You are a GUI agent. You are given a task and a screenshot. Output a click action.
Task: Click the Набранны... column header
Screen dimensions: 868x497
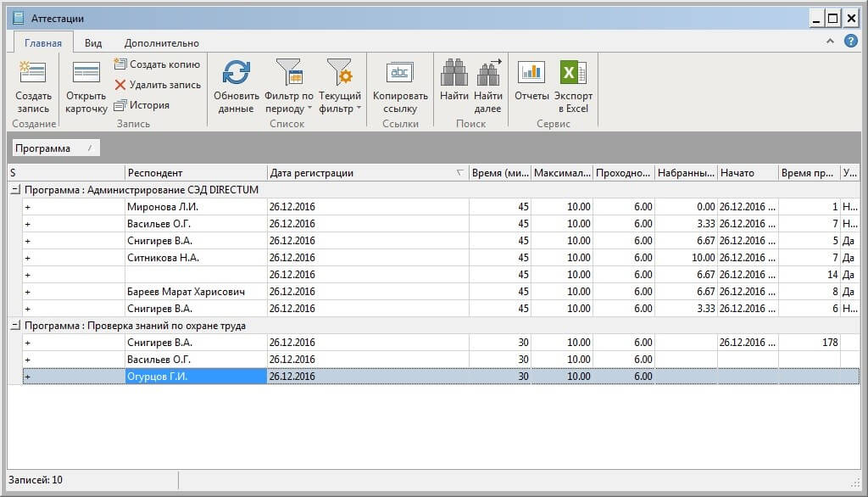tap(686, 173)
